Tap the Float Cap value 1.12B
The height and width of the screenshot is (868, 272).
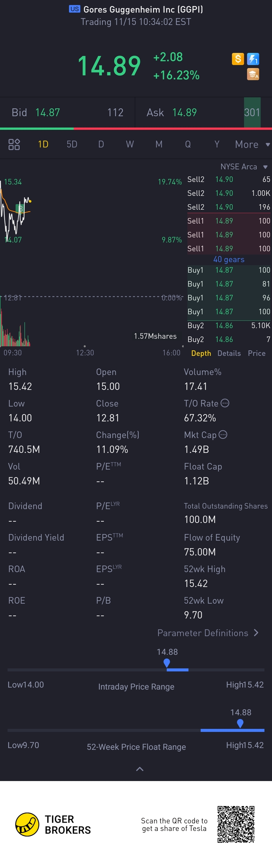click(197, 481)
